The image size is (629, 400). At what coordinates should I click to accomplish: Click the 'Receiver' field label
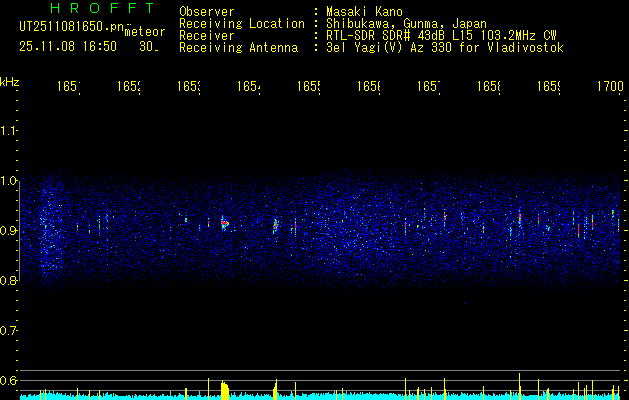pos(207,36)
